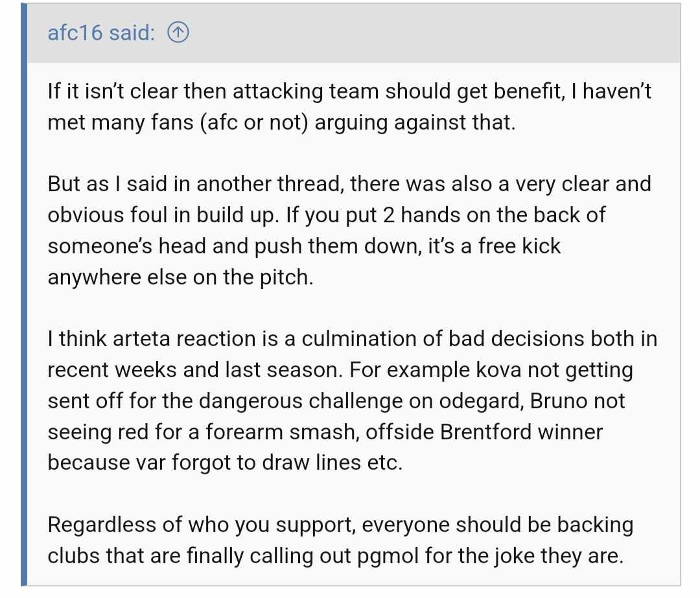Click the text 'anywhere else on the pitch.'
700x598 pixels.
tap(180, 277)
